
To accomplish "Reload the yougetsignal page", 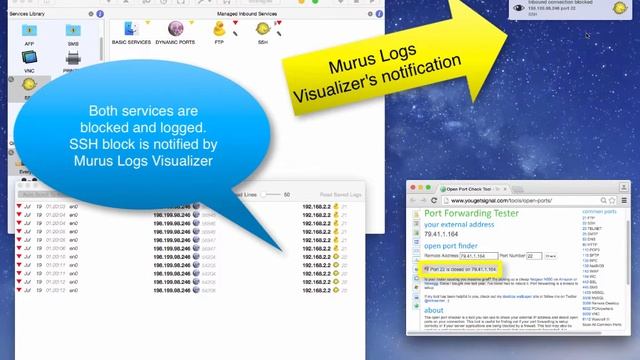I will [x=434, y=200].
